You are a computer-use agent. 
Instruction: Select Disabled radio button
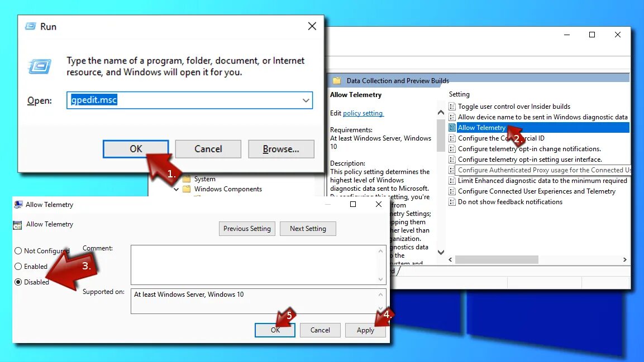18,282
